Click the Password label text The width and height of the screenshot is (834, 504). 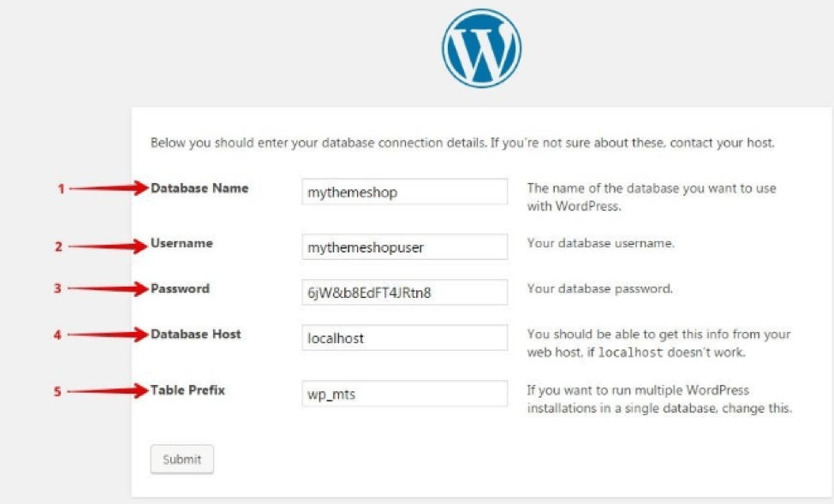180,288
